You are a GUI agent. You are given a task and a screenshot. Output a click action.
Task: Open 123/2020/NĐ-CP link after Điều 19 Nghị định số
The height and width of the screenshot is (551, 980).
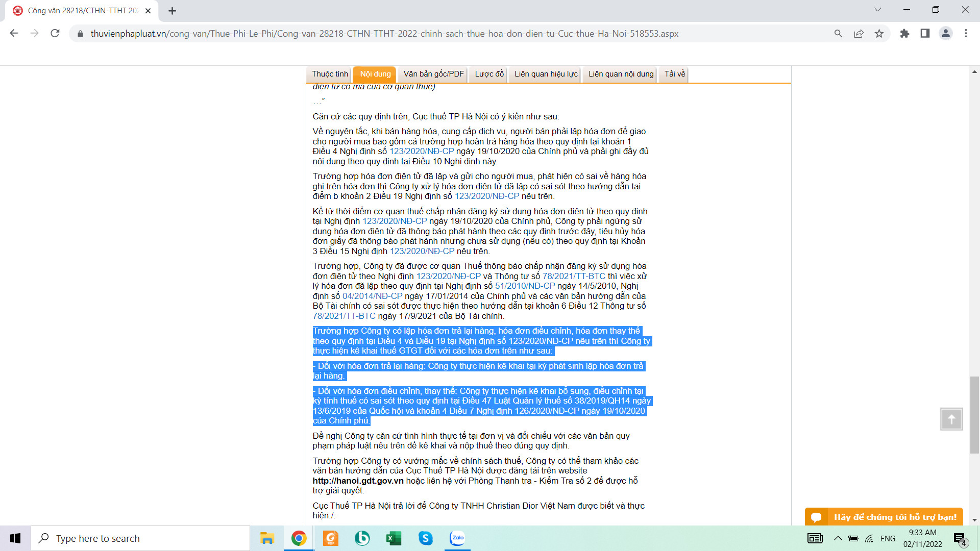[487, 196]
